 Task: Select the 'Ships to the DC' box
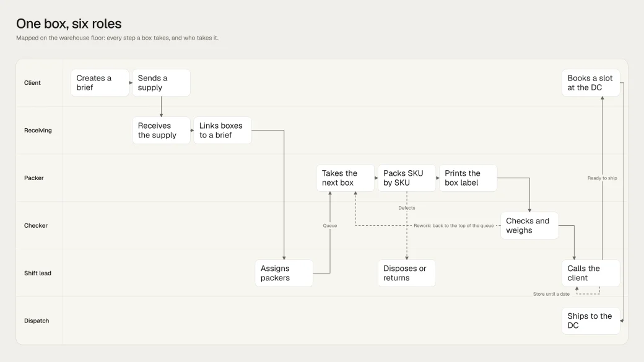(591, 321)
